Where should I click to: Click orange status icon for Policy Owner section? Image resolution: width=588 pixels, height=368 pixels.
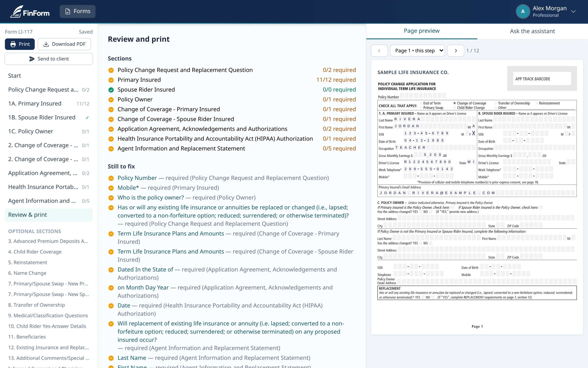(x=111, y=100)
